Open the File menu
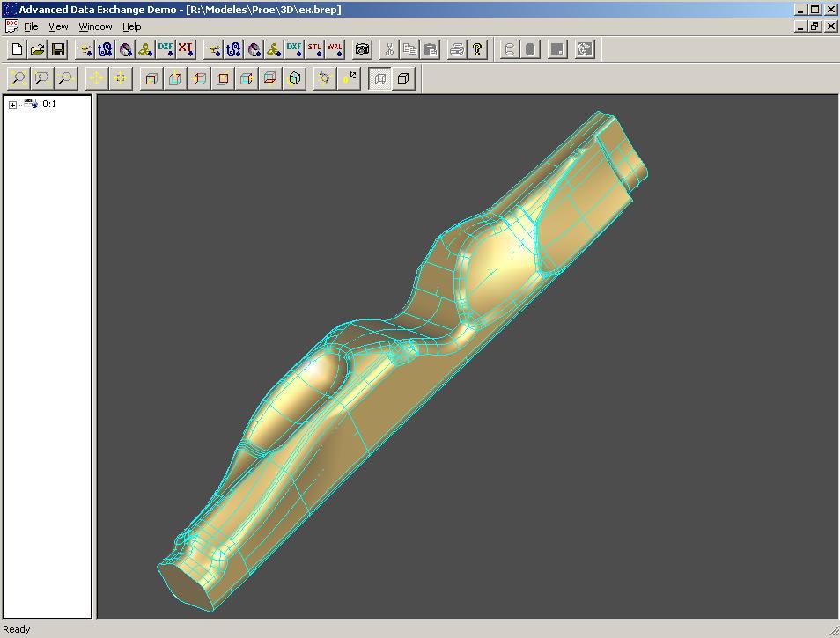This screenshot has height=638, width=840. pos(31,26)
